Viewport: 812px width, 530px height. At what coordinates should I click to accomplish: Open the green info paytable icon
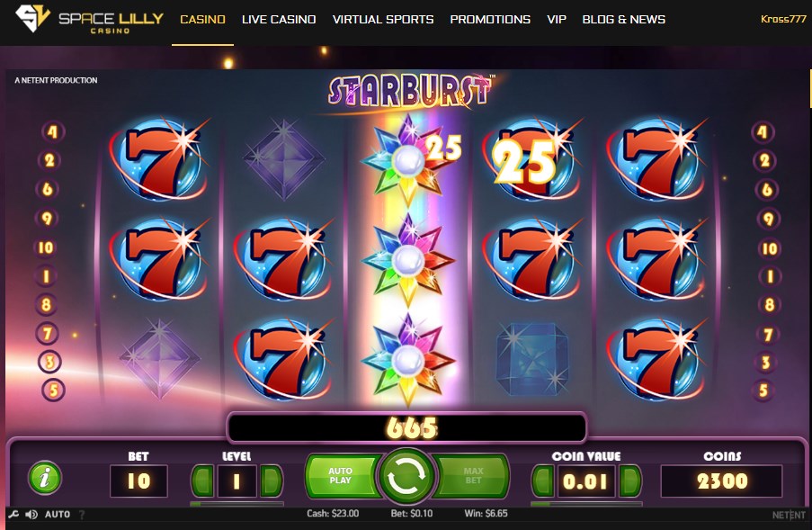[x=45, y=477]
